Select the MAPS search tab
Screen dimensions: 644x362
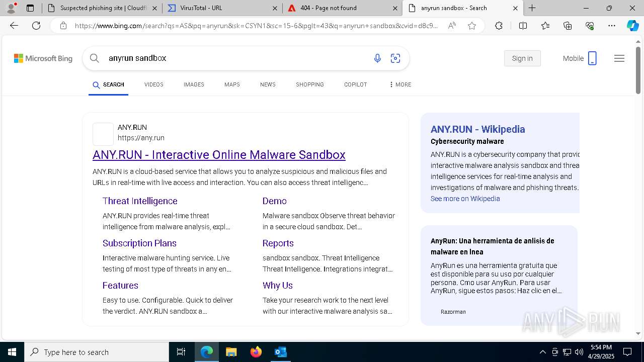point(232,84)
